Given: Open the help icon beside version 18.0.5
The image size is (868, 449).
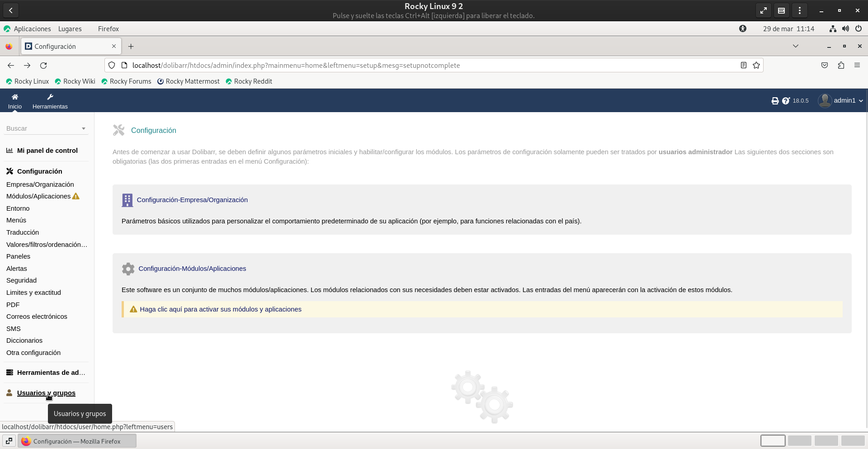Looking at the screenshot, I should [786, 101].
